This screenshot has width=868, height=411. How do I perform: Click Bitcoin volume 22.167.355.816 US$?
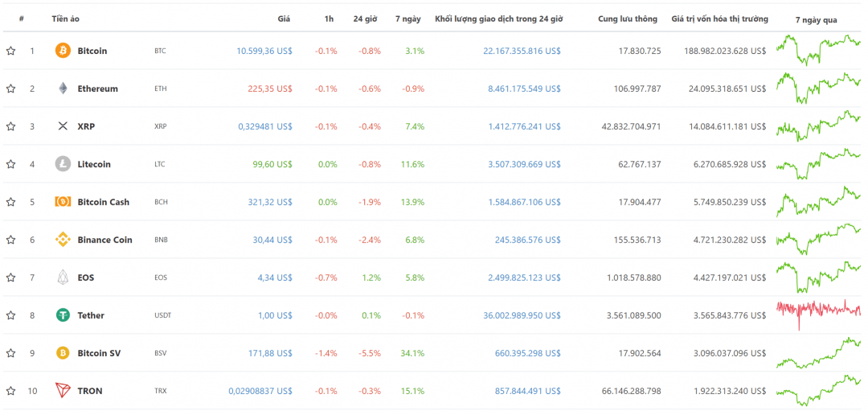(522, 51)
